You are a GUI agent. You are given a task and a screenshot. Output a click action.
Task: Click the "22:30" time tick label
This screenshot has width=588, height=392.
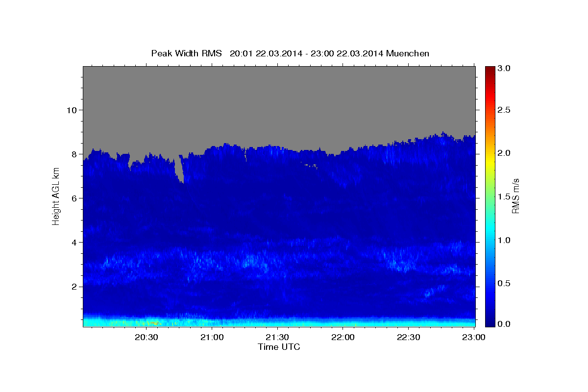click(x=409, y=337)
